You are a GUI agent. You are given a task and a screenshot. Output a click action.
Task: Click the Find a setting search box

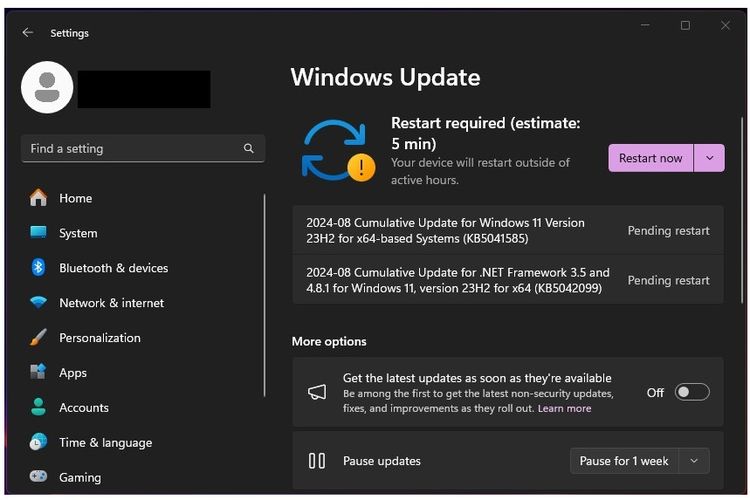pyautogui.click(x=130, y=149)
